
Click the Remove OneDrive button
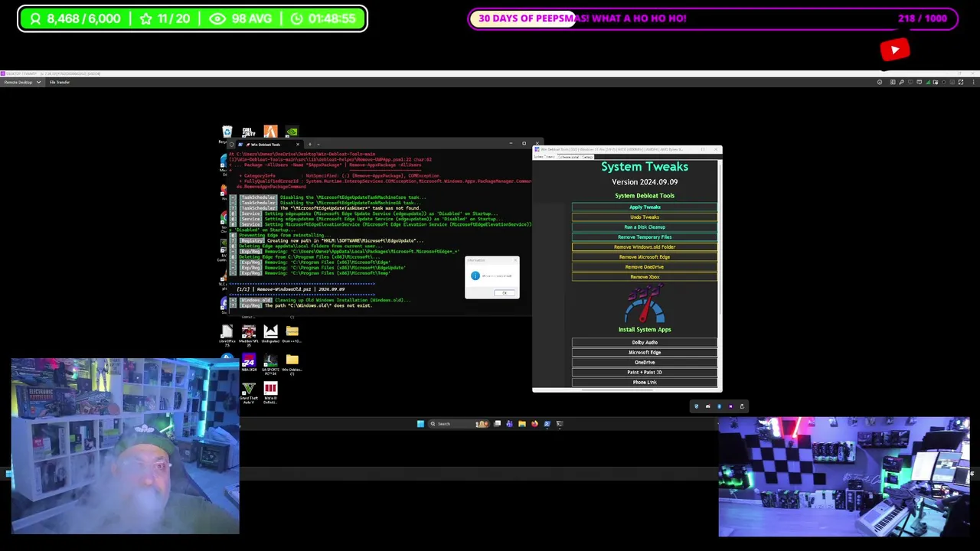[x=645, y=267]
